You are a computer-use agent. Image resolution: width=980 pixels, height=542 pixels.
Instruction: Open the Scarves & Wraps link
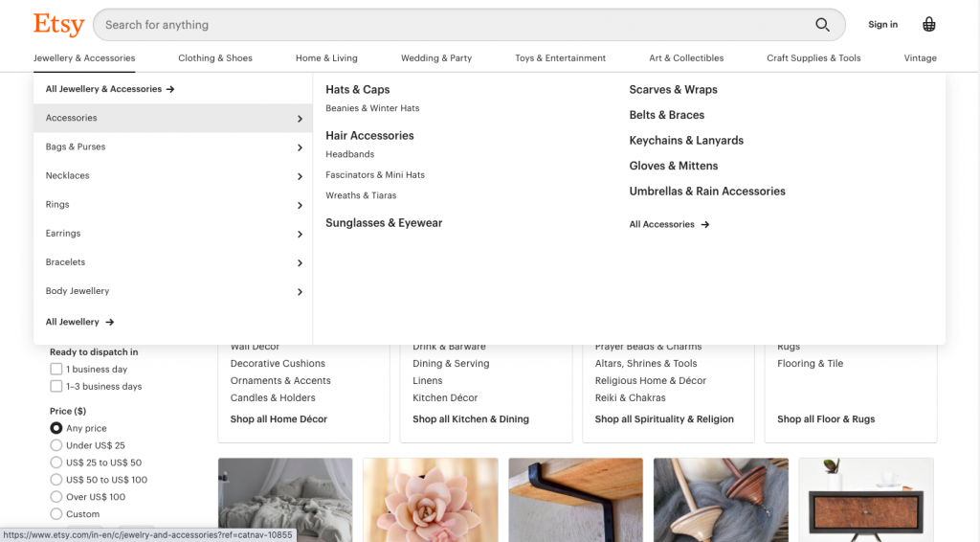tap(673, 90)
